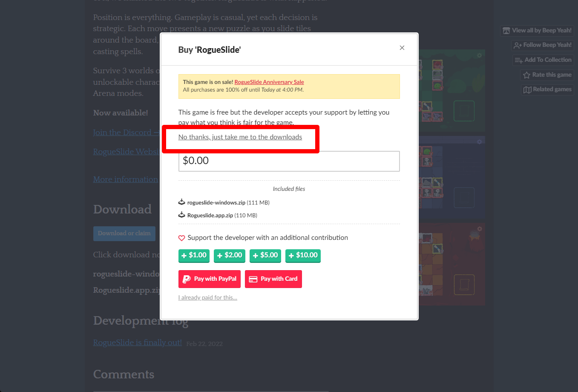Add $5.00 contribution

(x=265, y=255)
